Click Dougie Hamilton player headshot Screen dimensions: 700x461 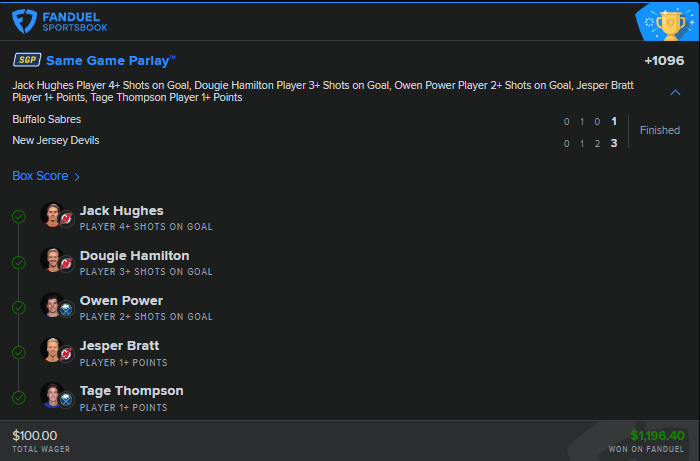tap(52, 260)
